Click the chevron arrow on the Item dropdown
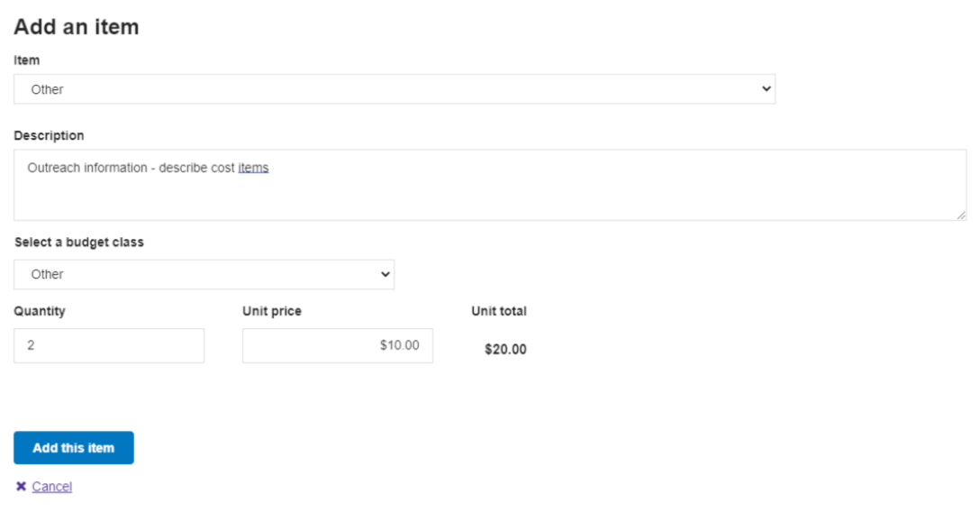Screen dimensions: 980x512 click(767, 89)
